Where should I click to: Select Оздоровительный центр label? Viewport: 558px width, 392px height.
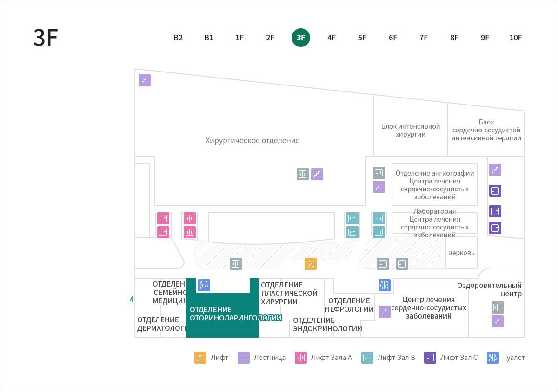[489, 290]
